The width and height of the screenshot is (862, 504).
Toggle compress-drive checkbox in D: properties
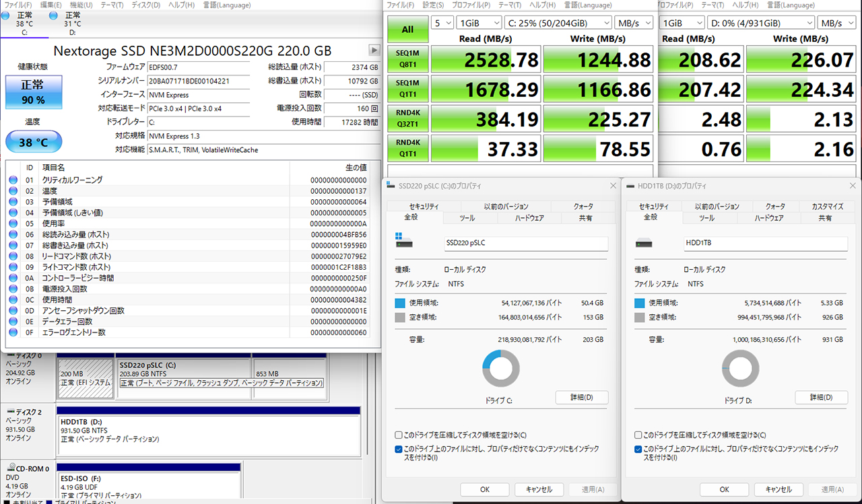(638, 435)
